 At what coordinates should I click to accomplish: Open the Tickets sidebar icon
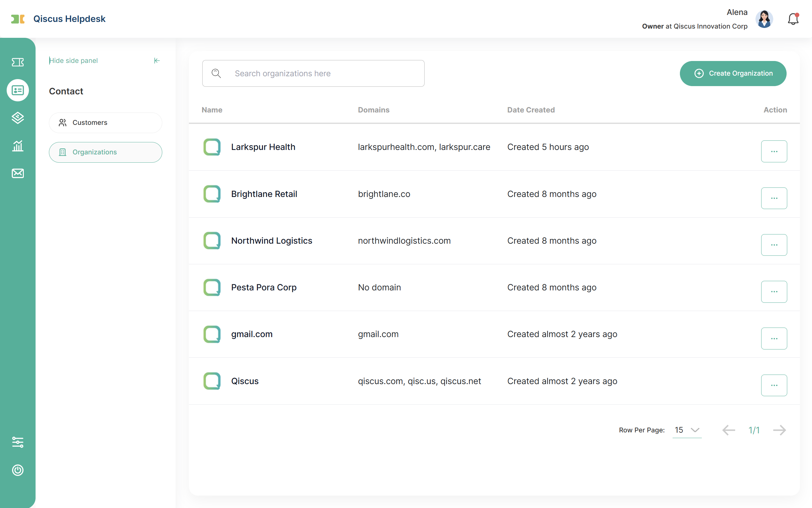point(17,62)
